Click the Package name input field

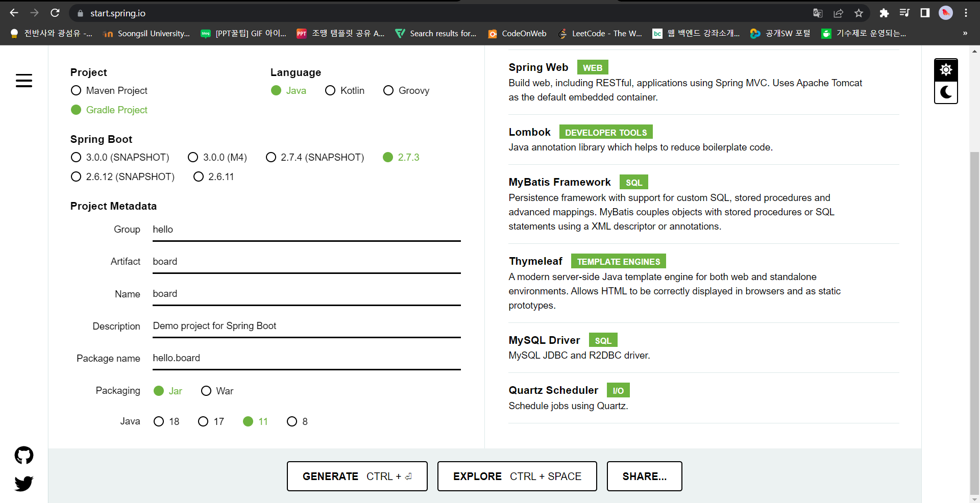tap(307, 358)
